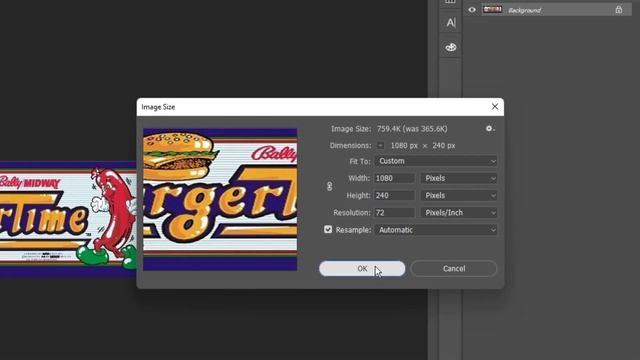Click the Resolution field showing 72
This screenshot has height=360, width=640.
[x=394, y=213]
